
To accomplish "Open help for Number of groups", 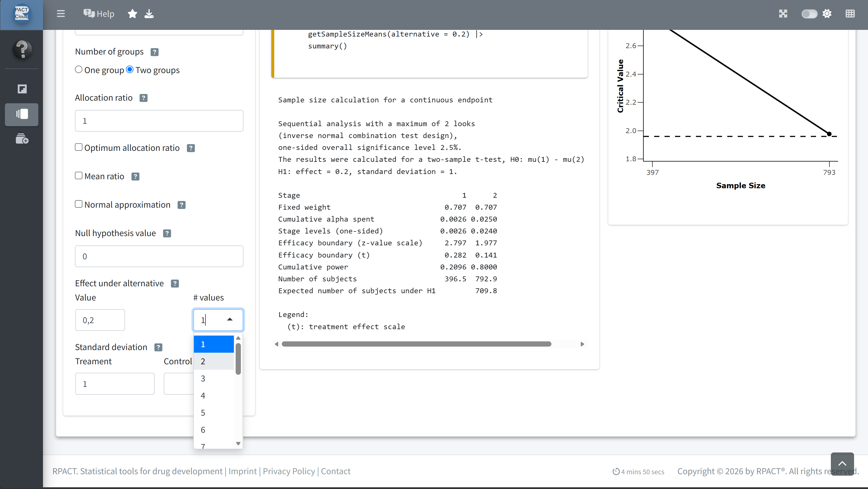I will 154,52.
